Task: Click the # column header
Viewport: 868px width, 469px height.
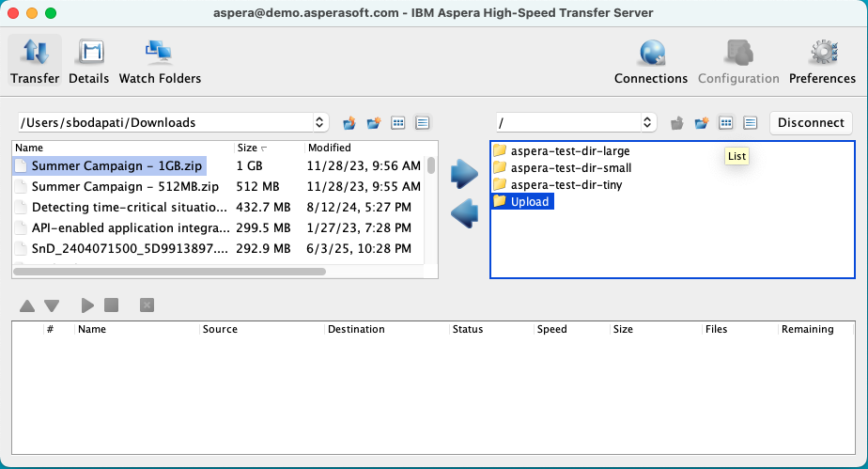Action: pyautogui.click(x=58, y=329)
